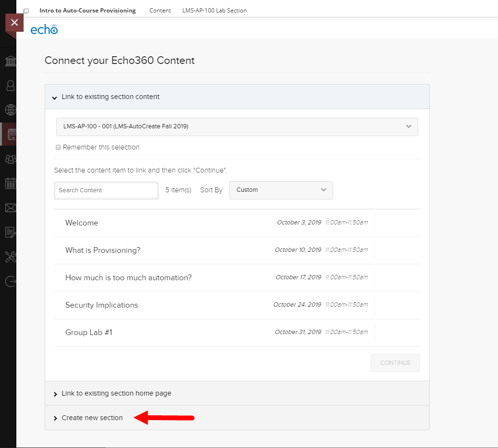Open the globe icon in sidebar
Viewport: 498px width, 448px height.
pyautogui.click(x=11, y=110)
